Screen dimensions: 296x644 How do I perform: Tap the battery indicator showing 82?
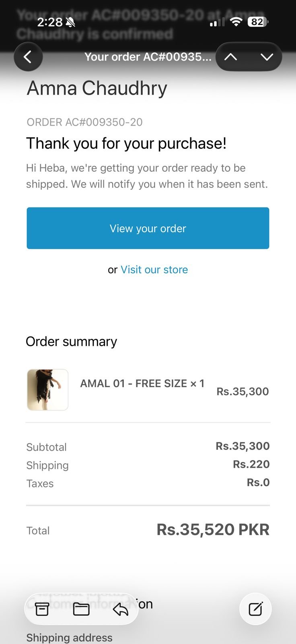[x=258, y=22]
